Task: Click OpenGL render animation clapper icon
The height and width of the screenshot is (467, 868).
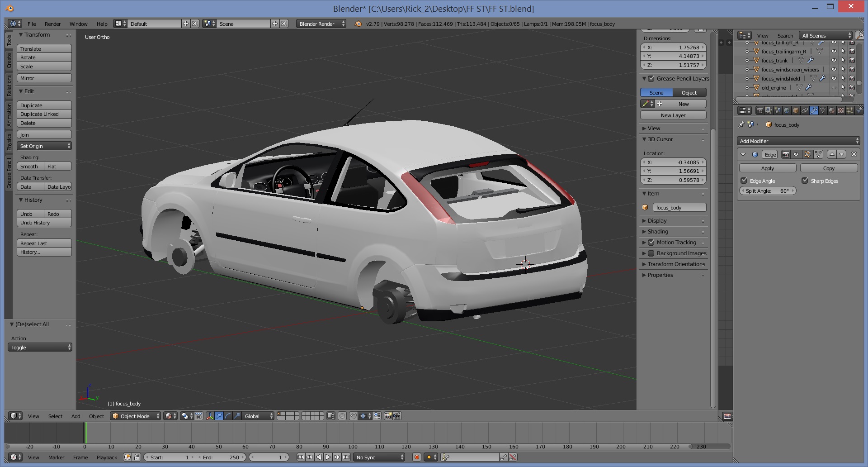Action: pos(397,416)
